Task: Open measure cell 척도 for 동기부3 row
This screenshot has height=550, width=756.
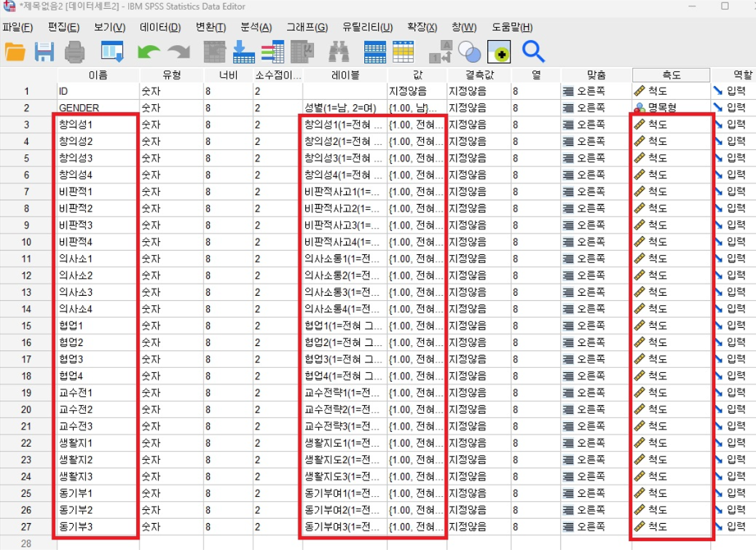Action: pos(671,527)
